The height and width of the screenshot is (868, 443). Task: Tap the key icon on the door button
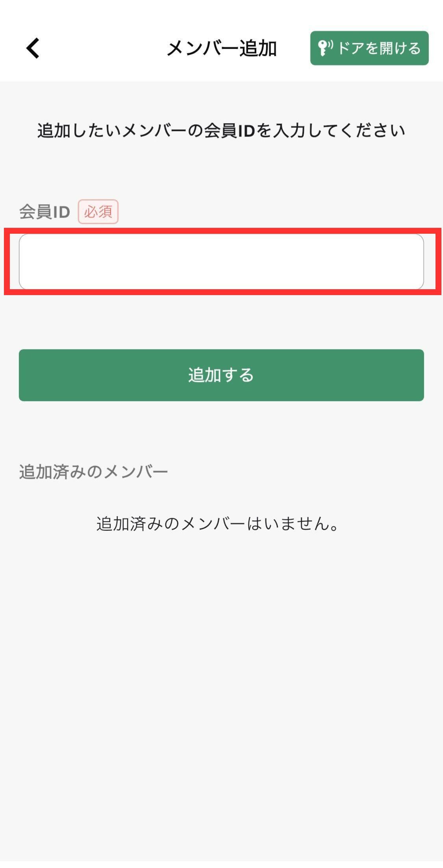323,48
